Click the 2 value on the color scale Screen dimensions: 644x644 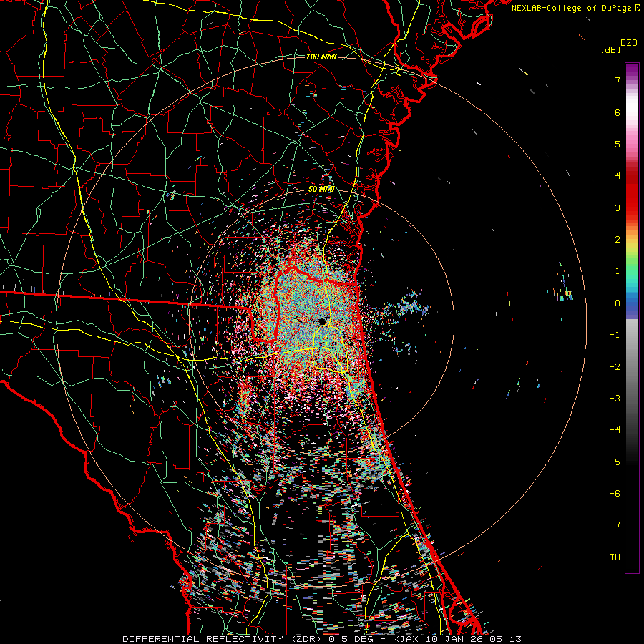coord(618,240)
